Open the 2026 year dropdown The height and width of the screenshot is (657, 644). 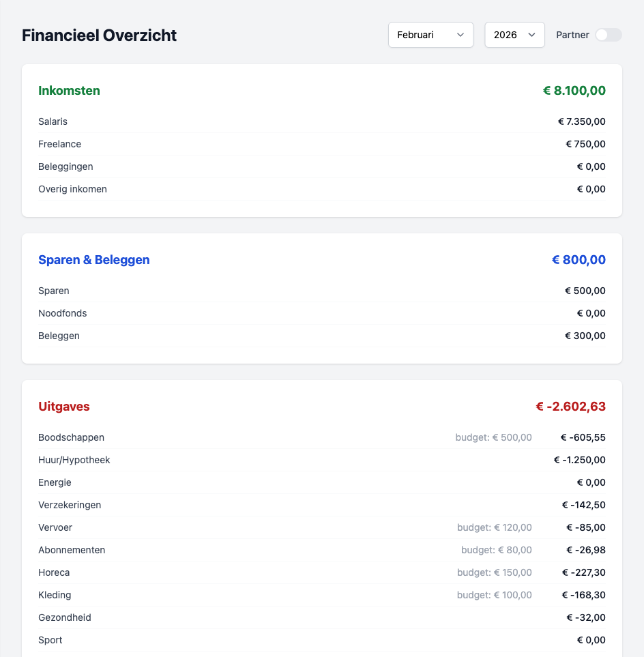point(514,35)
